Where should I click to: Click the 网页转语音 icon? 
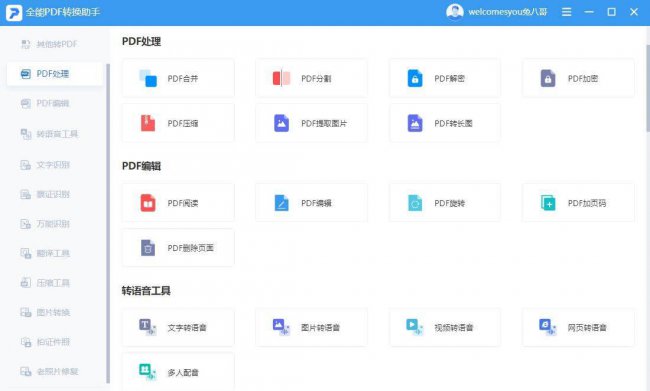coord(548,327)
